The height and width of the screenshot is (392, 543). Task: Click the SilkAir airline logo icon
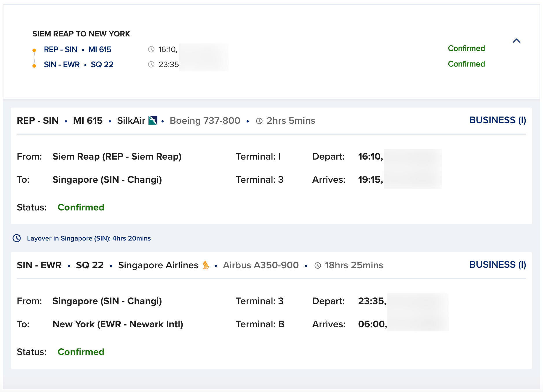point(153,121)
